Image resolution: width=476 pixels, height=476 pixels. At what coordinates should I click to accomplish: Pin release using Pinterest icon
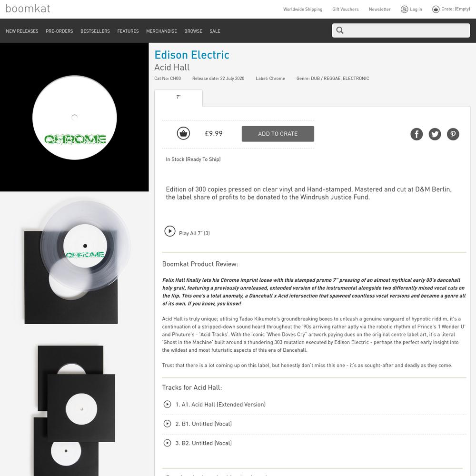[x=453, y=134]
